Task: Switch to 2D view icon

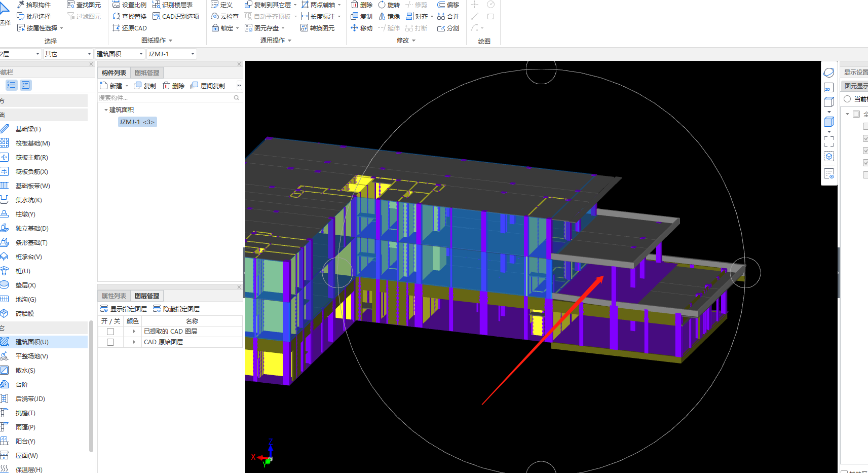Action: pos(829,88)
